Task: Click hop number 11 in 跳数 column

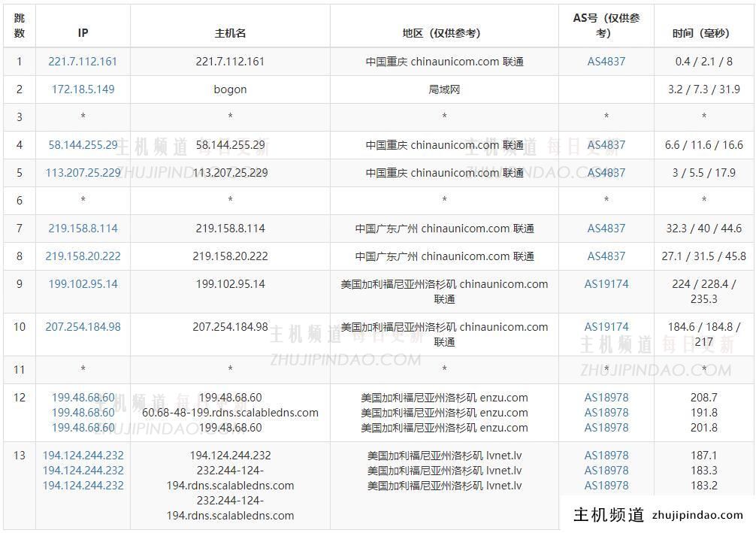Action: point(20,369)
